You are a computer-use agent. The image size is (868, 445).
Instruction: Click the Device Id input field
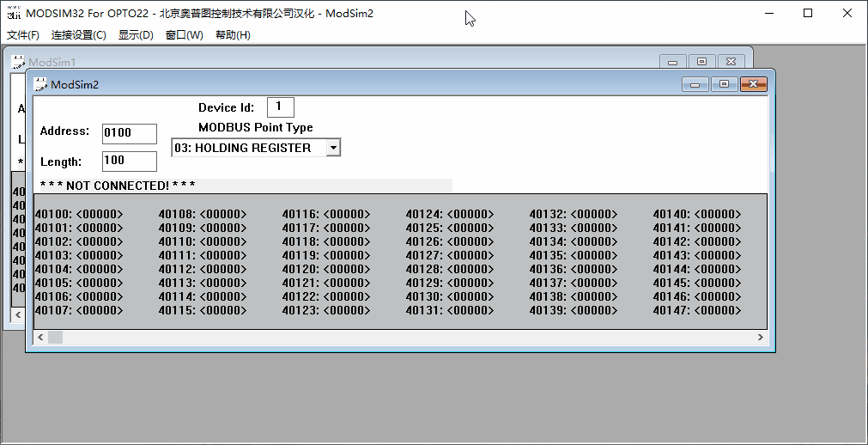[280, 107]
